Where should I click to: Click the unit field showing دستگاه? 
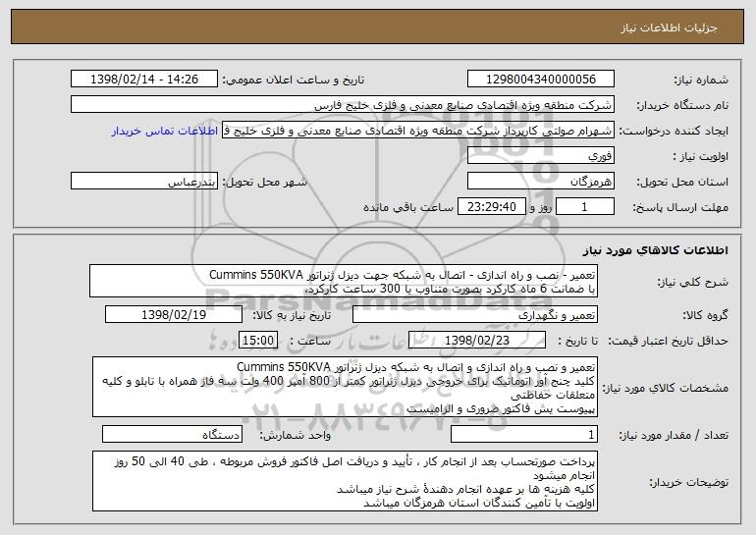(x=172, y=434)
